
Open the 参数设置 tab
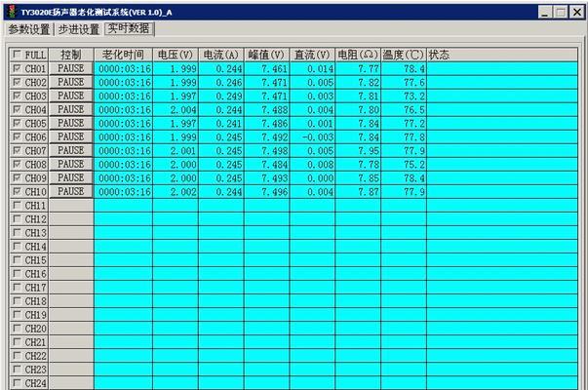tap(29, 29)
